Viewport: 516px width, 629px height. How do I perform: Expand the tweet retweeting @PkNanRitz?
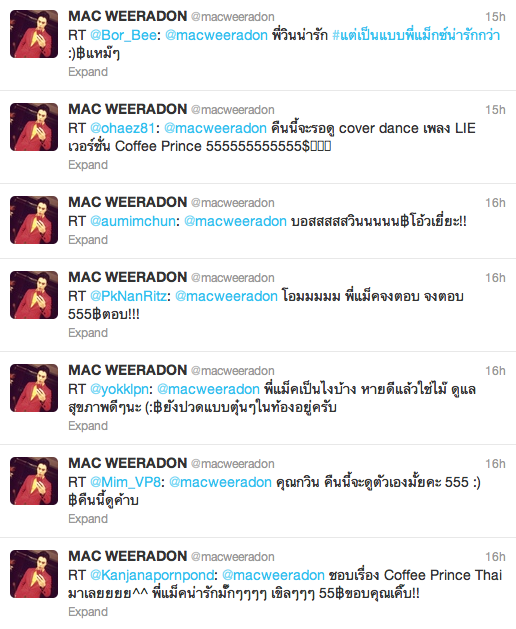pos(88,333)
